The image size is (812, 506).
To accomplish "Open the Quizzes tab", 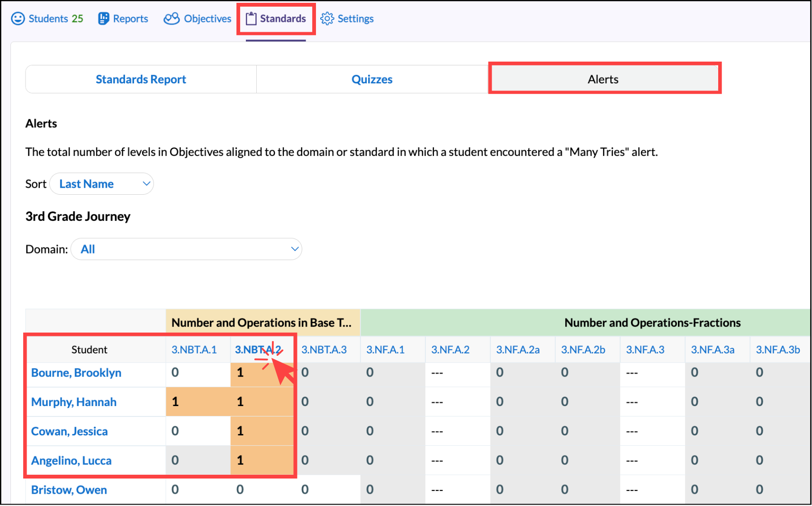I will click(x=372, y=79).
